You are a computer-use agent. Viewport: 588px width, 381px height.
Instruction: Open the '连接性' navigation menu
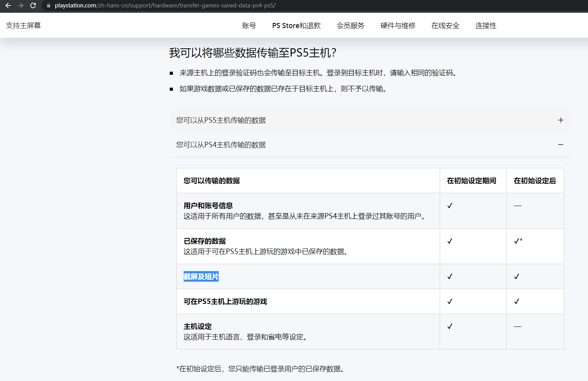[x=486, y=25]
